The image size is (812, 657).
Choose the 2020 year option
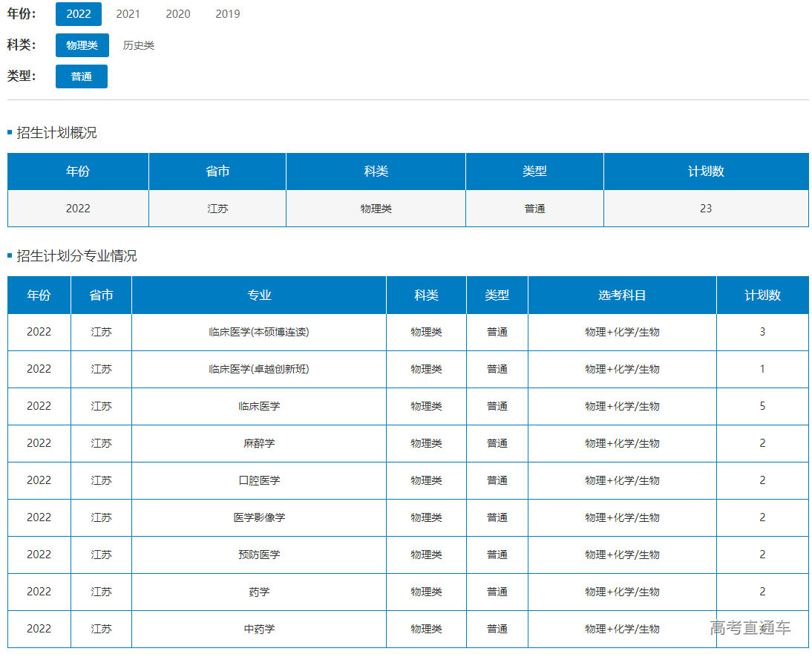pos(177,14)
